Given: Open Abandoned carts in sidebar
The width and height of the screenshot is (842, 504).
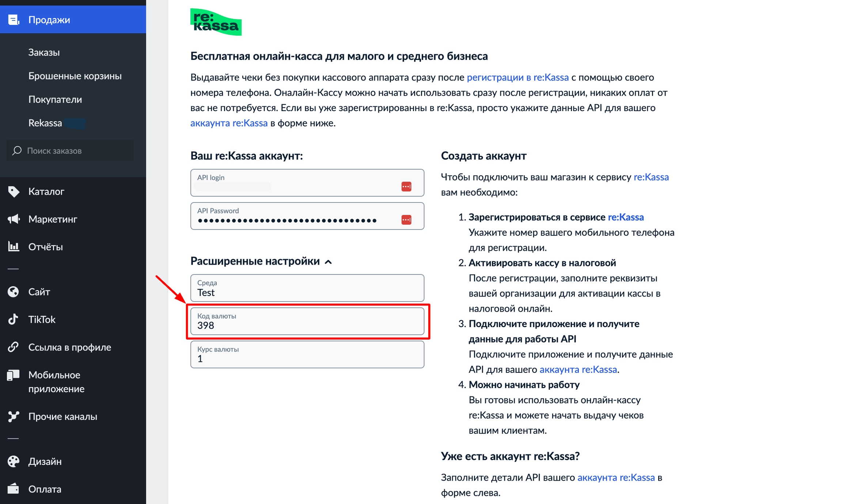Looking at the screenshot, I should point(75,76).
